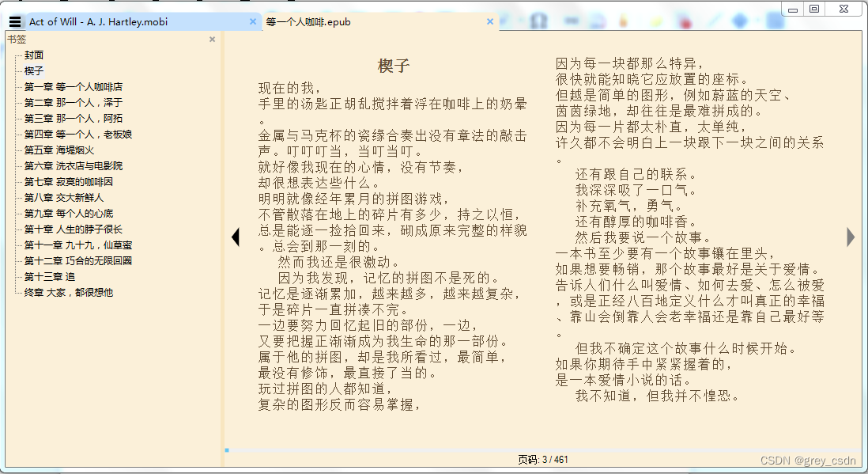Viewport: 868px width, 474px height.
Task: Jump to 第二章 那一个人，泽于
Action: point(73,103)
